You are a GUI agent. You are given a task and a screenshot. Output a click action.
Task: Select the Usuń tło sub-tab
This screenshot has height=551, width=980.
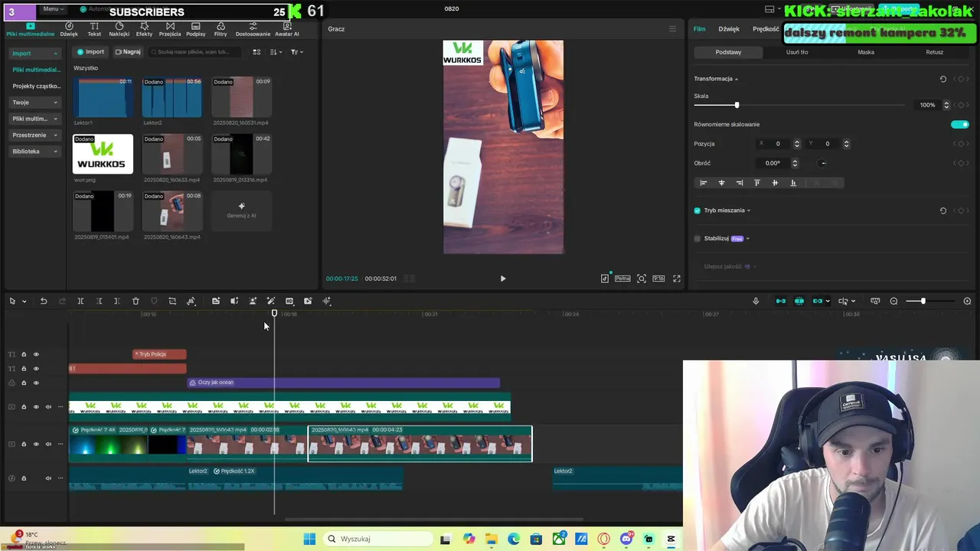pyautogui.click(x=797, y=52)
